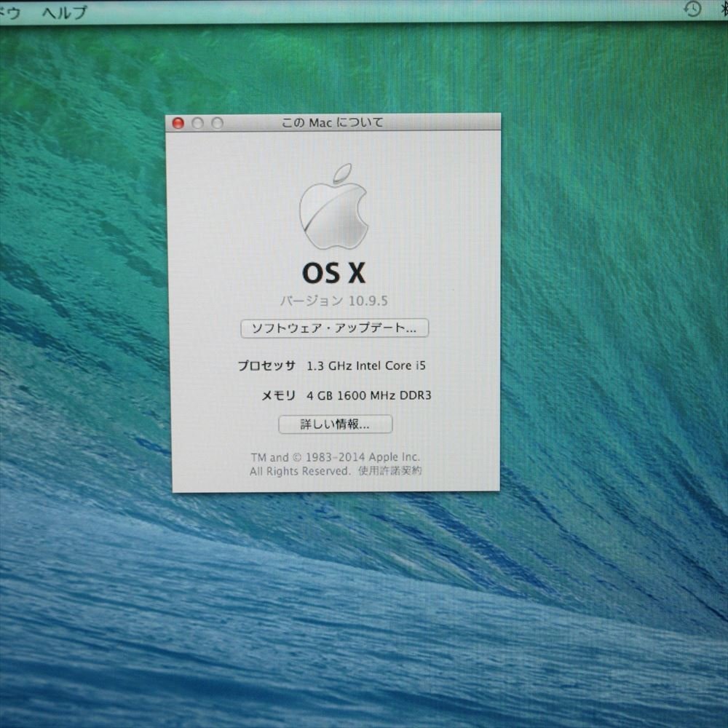Minimize the この Mac について window
728x728 pixels.
click(x=197, y=123)
